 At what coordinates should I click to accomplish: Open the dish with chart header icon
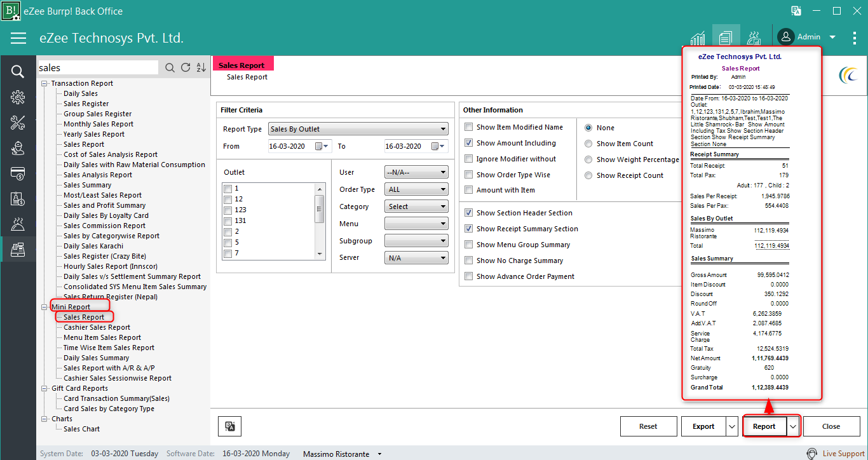[x=754, y=38]
